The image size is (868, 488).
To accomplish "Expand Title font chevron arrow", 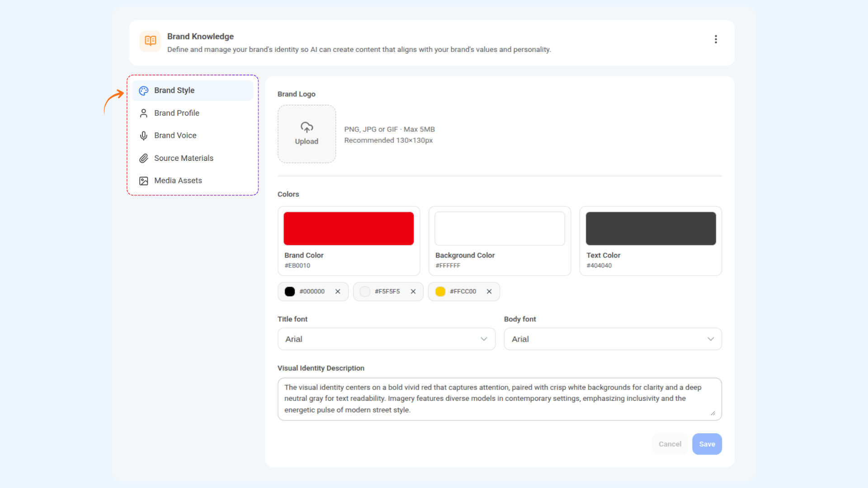I will click(484, 339).
